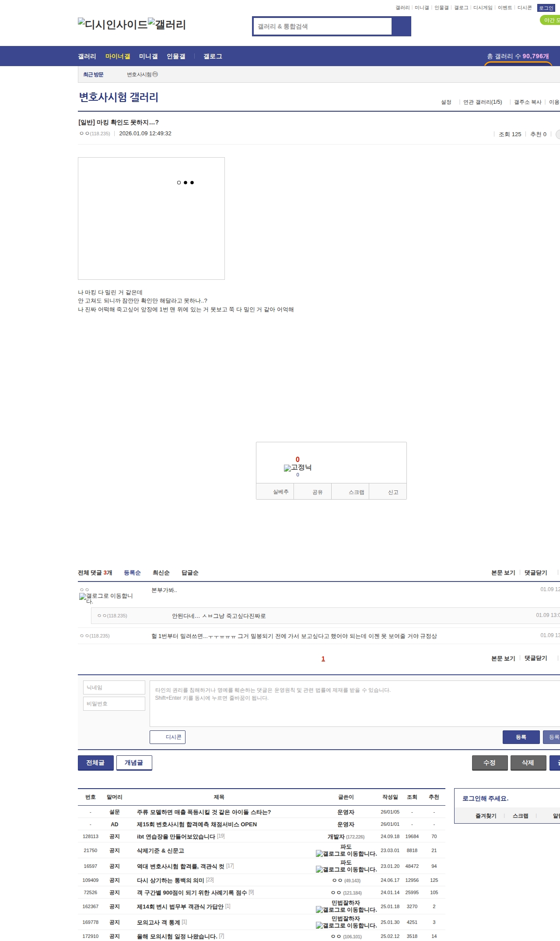Open the 갤러리 main navigation menu
The height and width of the screenshot is (941, 560).
[x=87, y=56]
